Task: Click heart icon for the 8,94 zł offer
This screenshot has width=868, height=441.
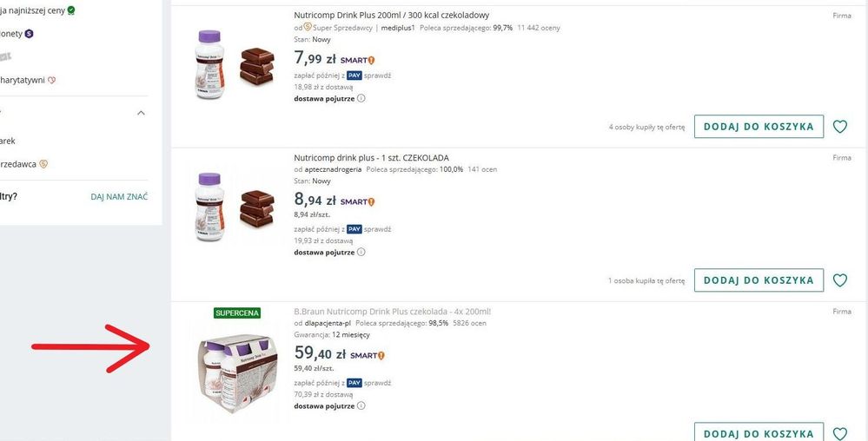Action: pyautogui.click(x=839, y=280)
